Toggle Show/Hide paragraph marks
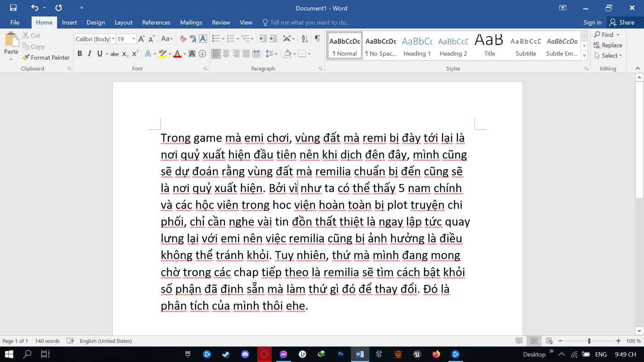The width and height of the screenshot is (644, 362). click(x=317, y=39)
